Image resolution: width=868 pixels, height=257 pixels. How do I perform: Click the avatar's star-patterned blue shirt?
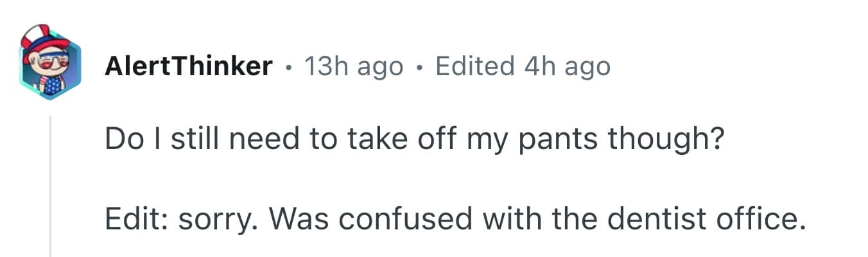pyautogui.click(x=49, y=85)
